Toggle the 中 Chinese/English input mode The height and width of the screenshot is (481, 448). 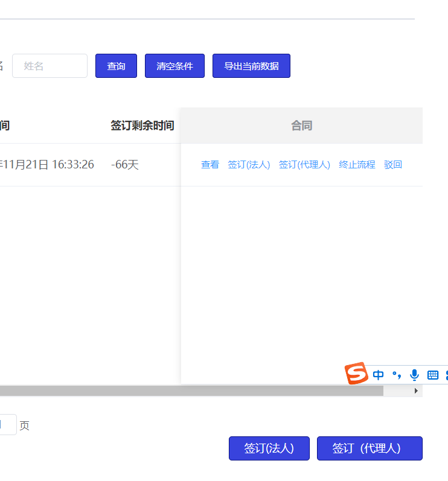click(379, 375)
